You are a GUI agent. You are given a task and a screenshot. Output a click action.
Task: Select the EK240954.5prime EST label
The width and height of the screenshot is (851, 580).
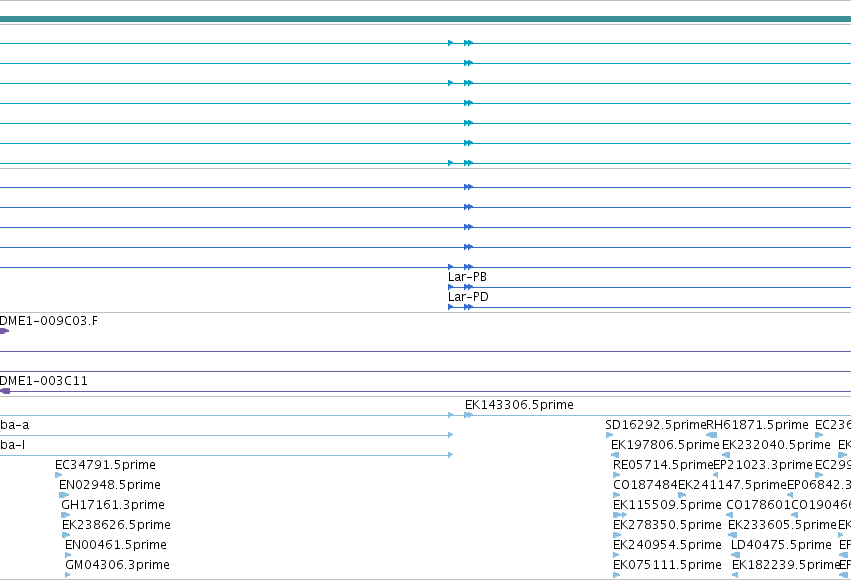667,545
